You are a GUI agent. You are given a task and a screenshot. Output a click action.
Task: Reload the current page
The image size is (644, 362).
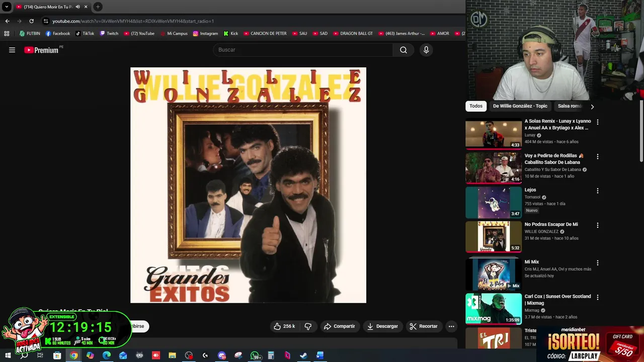tap(31, 21)
